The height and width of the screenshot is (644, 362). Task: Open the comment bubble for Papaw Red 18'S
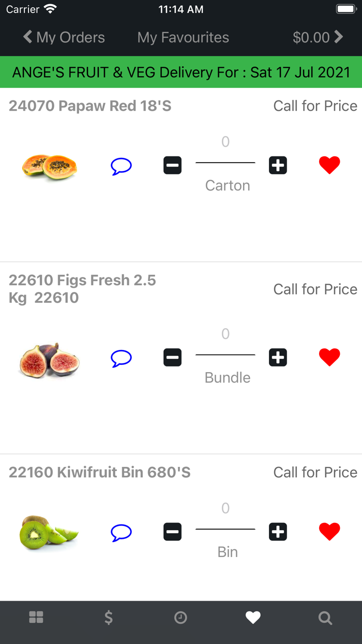coord(121,166)
